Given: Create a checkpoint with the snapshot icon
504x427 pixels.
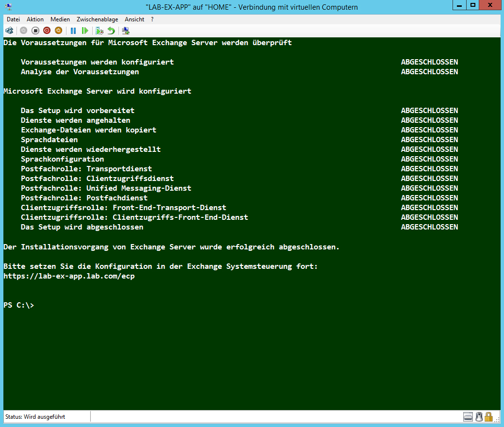Looking at the screenshot, I should coord(100,31).
